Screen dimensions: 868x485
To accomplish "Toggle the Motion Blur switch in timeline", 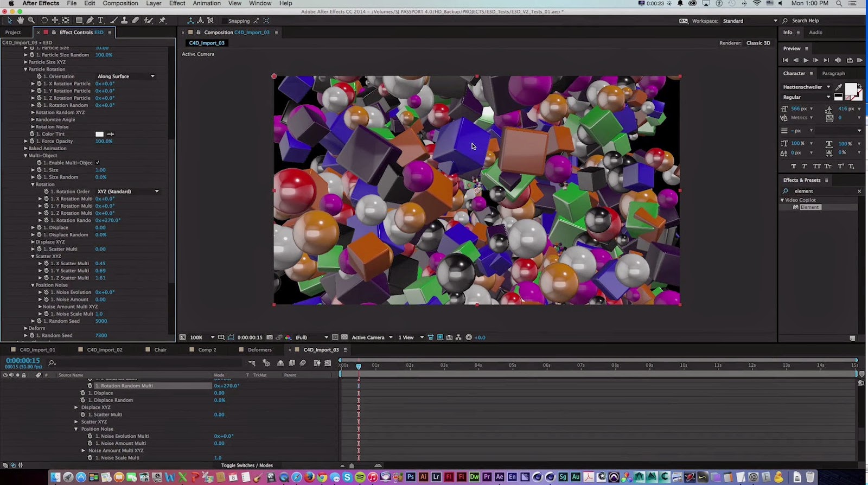I will [x=303, y=363].
